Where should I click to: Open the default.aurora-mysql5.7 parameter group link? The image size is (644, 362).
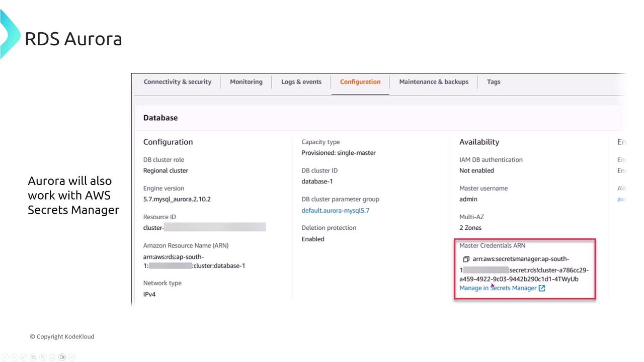click(x=335, y=211)
